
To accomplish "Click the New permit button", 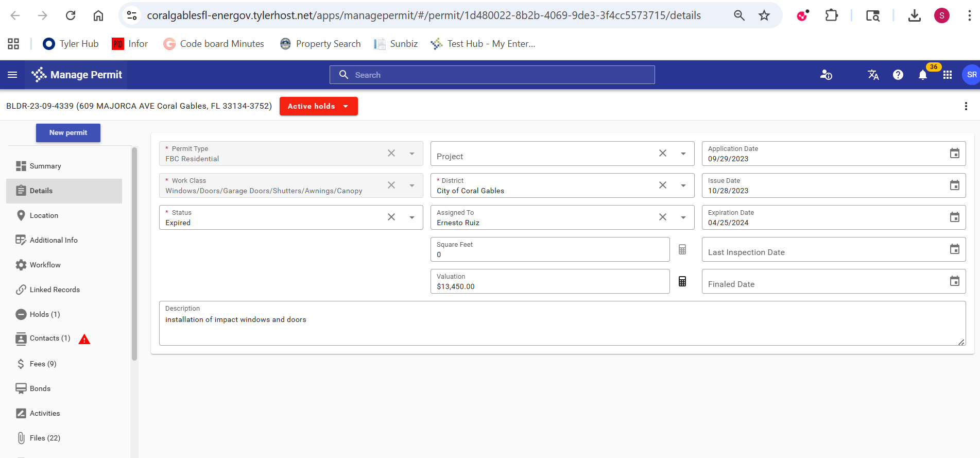I will 68,133.
